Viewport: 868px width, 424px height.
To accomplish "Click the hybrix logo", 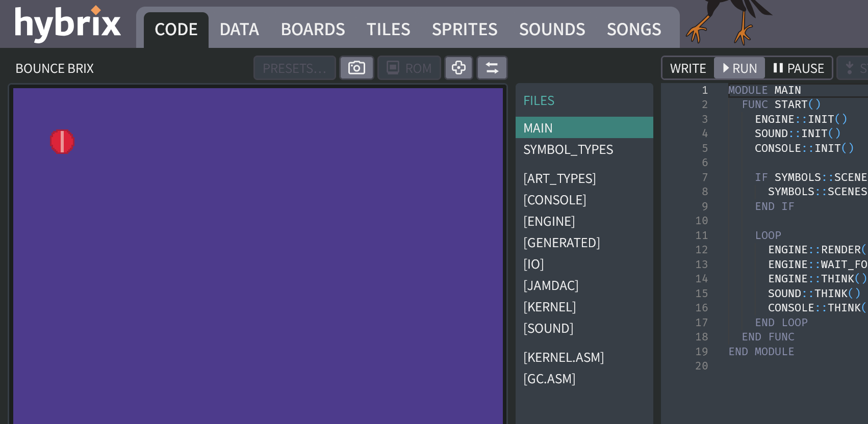I will [67, 24].
